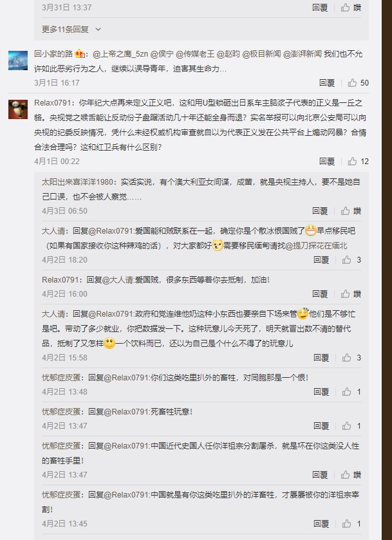The height and width of the screenshot is (540, 392).
Task: Open the @极目新闻 mention link
Action: click(x=261, y=54)
